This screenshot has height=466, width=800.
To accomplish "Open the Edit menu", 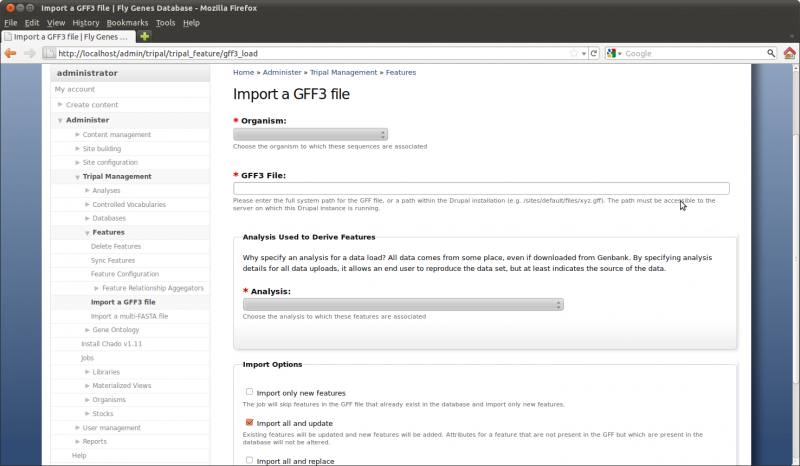I will point(32,22).
